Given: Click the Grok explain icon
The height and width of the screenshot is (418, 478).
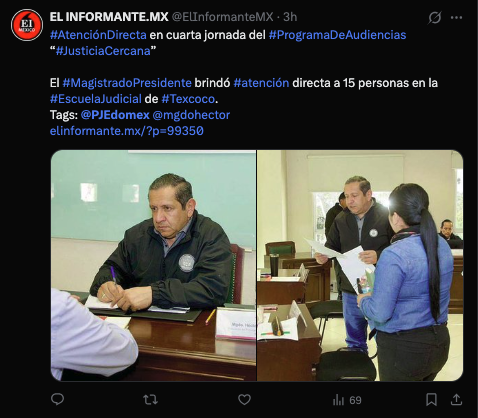Looking at the screenshot, I should coord(435,17).
